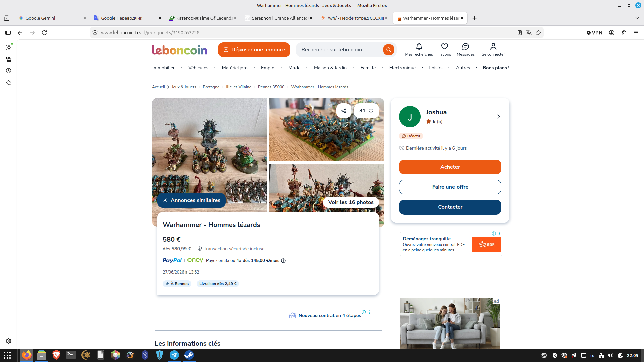The height and width of the screenshot is (362, 644).
Task: Go to Bretagne breadcrumb link
Action: [211, 87]
